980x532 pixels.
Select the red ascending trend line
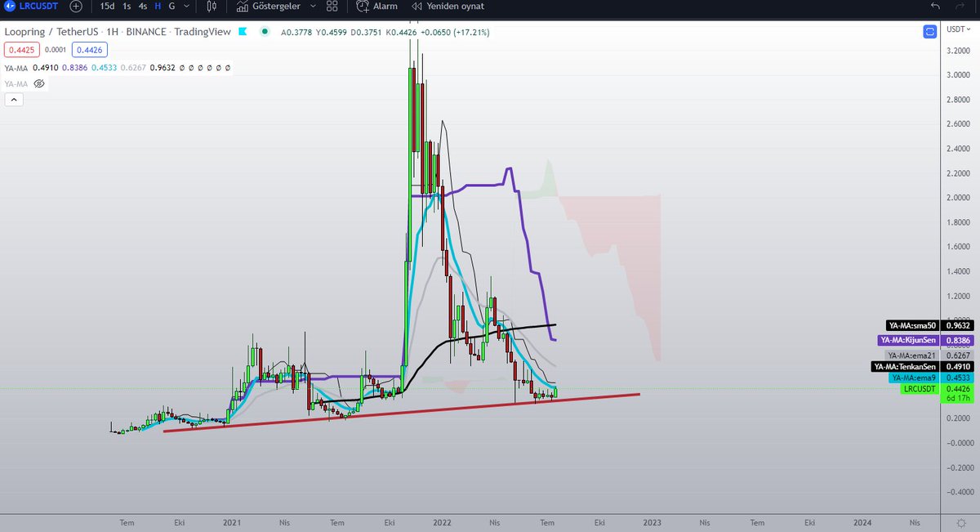400,413
